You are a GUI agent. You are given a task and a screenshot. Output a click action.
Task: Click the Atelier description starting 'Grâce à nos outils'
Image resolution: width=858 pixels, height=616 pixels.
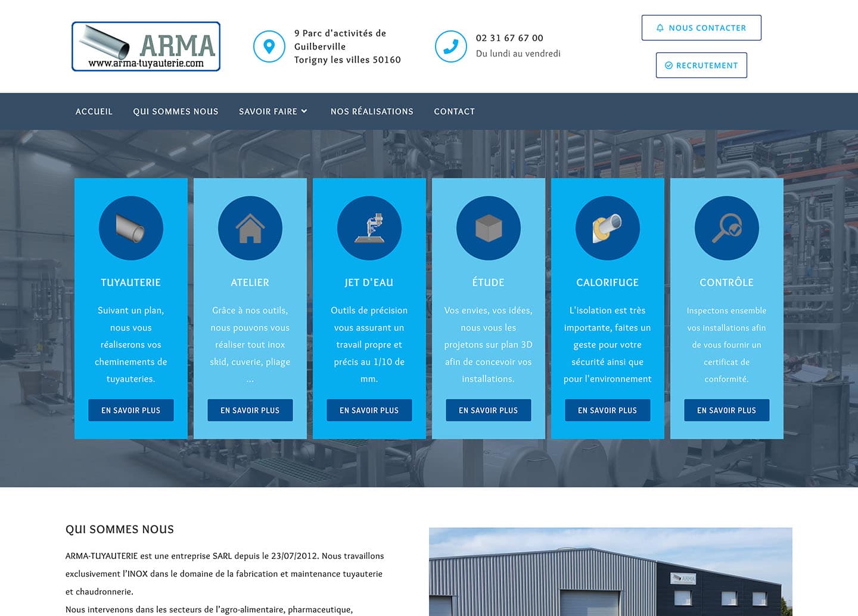pyautogui.click(x=250, y=344)
